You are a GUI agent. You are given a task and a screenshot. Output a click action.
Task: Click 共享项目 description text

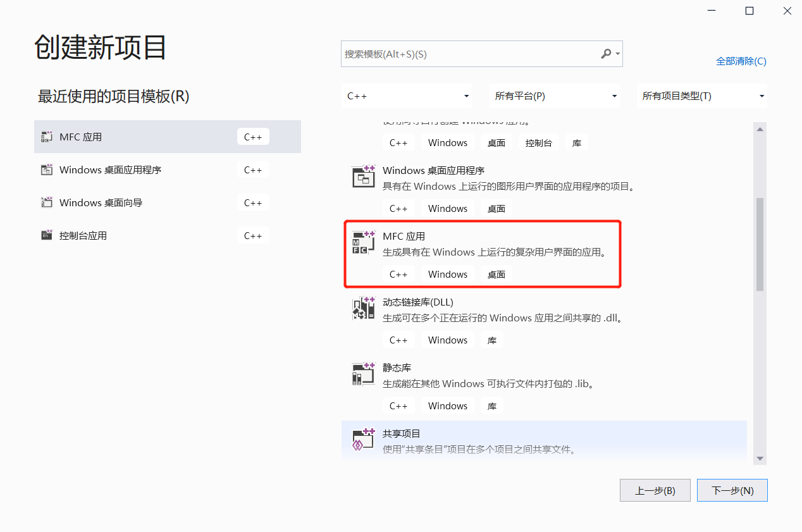point(479,450)
